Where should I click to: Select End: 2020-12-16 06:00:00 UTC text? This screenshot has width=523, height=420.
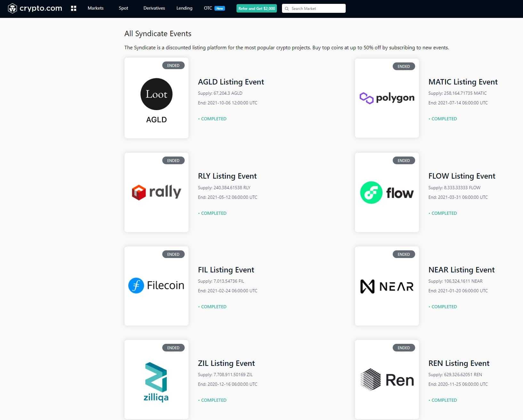tap(228, 384)
